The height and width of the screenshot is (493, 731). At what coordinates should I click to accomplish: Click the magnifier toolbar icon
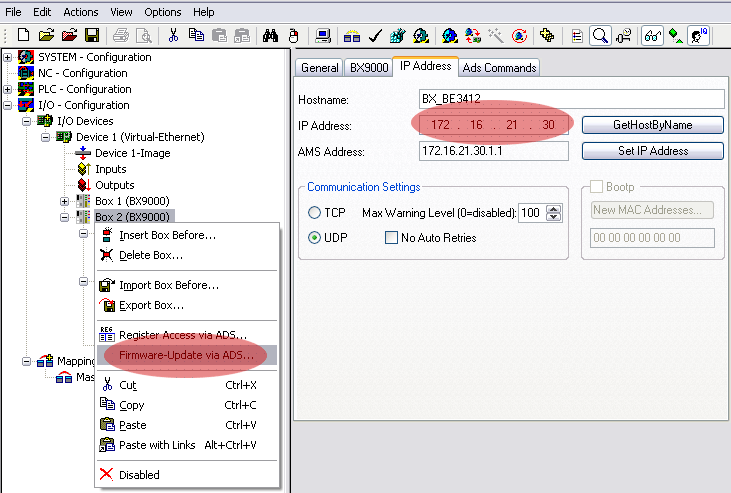pyautogui.click(x=600, y=35)
